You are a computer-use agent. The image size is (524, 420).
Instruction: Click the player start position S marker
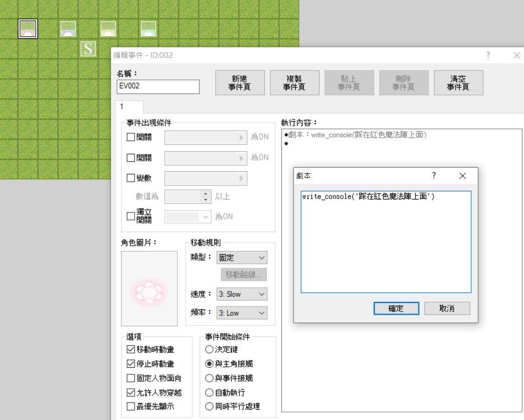click(x=88, y=49)
